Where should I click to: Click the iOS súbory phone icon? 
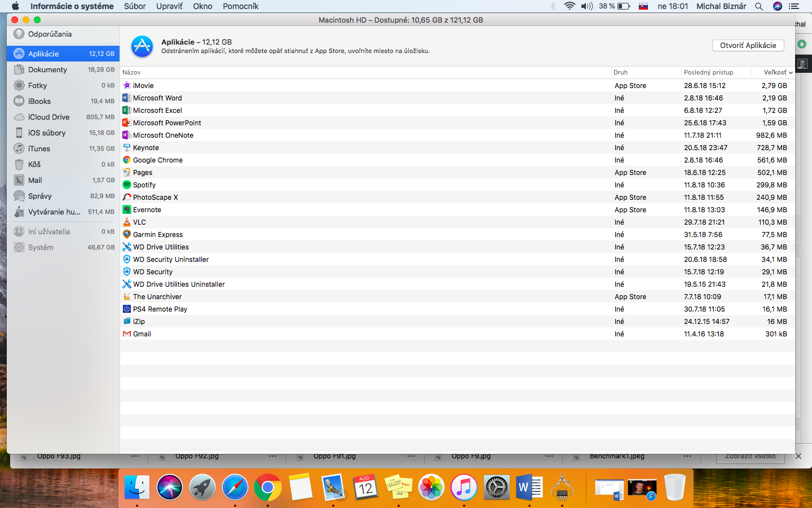pyautogui.click(x=19, y=133)
